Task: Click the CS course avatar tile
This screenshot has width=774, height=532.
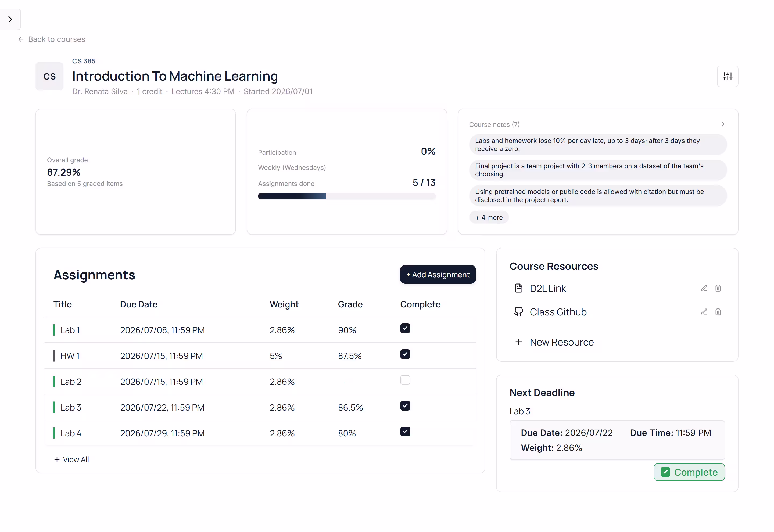Action: 49,76
